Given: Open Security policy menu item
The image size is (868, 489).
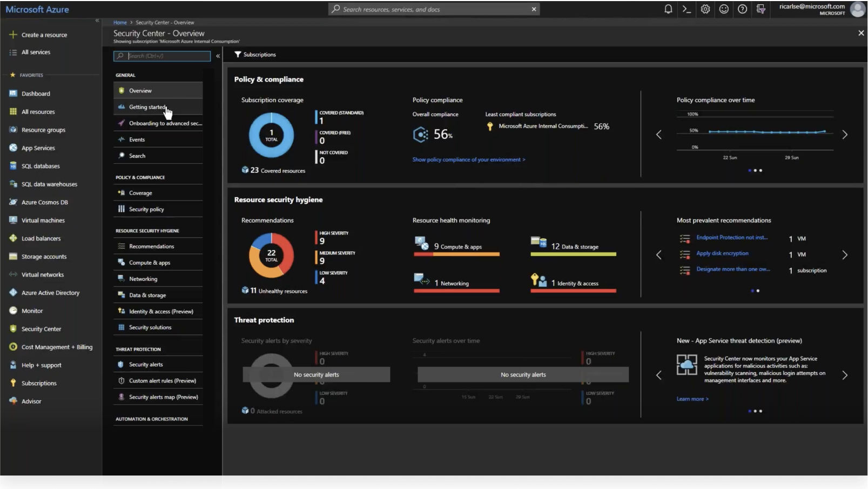Looking at the screenshot, I should (x=158, y=209).
